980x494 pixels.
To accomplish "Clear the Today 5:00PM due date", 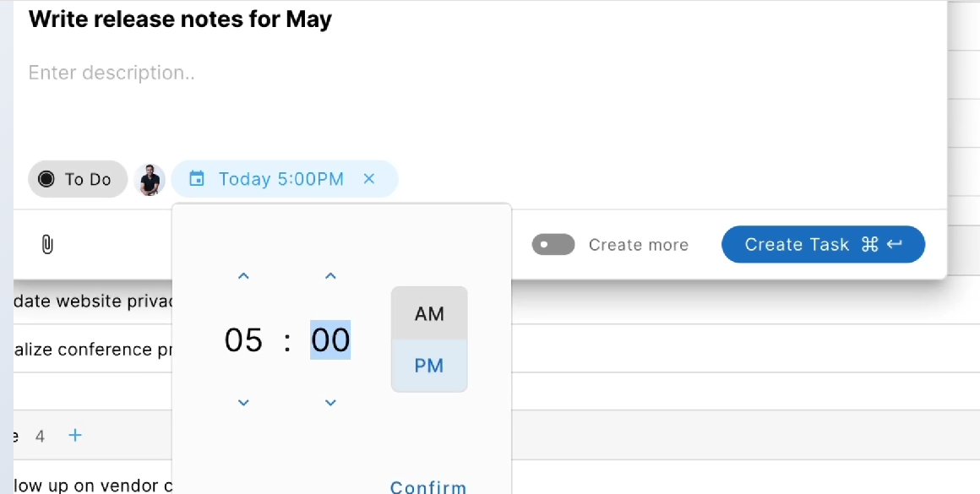I will click(x=368, y=179).
